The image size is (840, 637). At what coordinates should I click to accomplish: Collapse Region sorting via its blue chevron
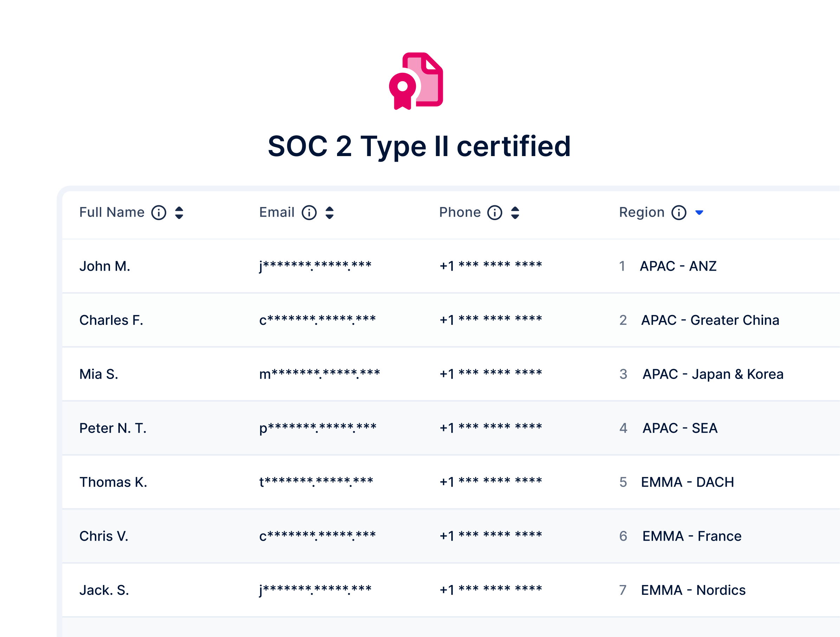point(700,213)
